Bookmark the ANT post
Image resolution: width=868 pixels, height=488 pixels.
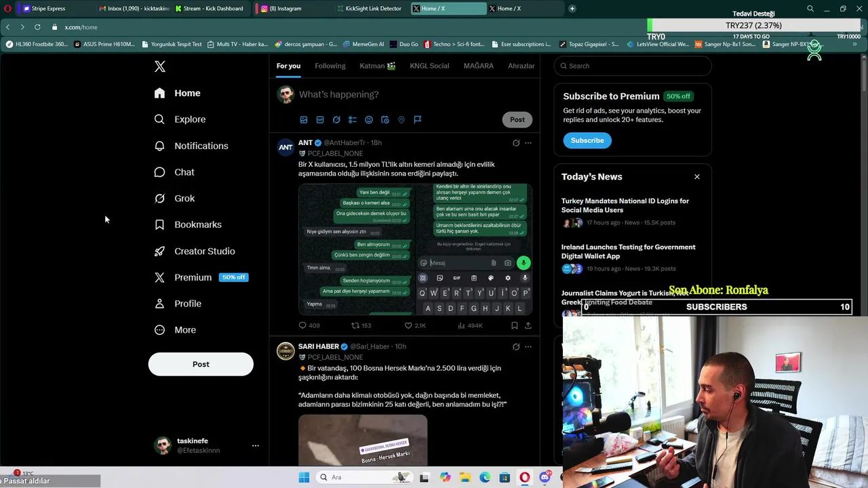coord(515,325)
